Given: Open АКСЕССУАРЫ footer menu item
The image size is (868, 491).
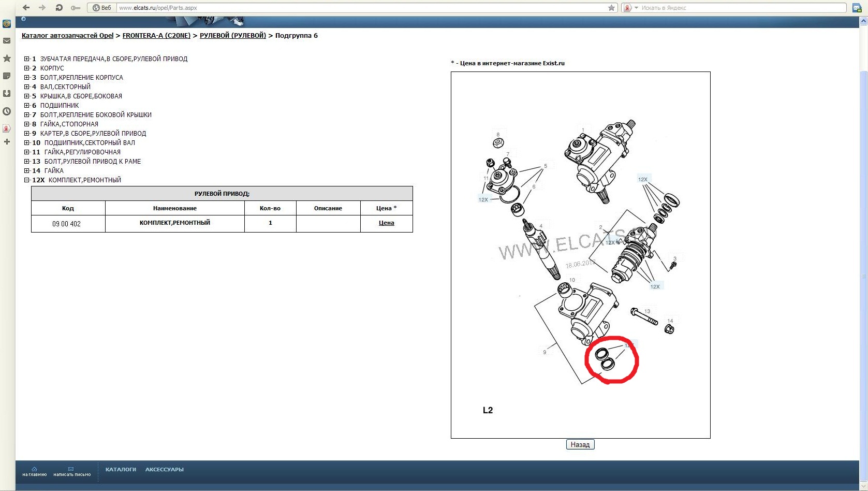Looking at the screenshot, I should point(164,470).
